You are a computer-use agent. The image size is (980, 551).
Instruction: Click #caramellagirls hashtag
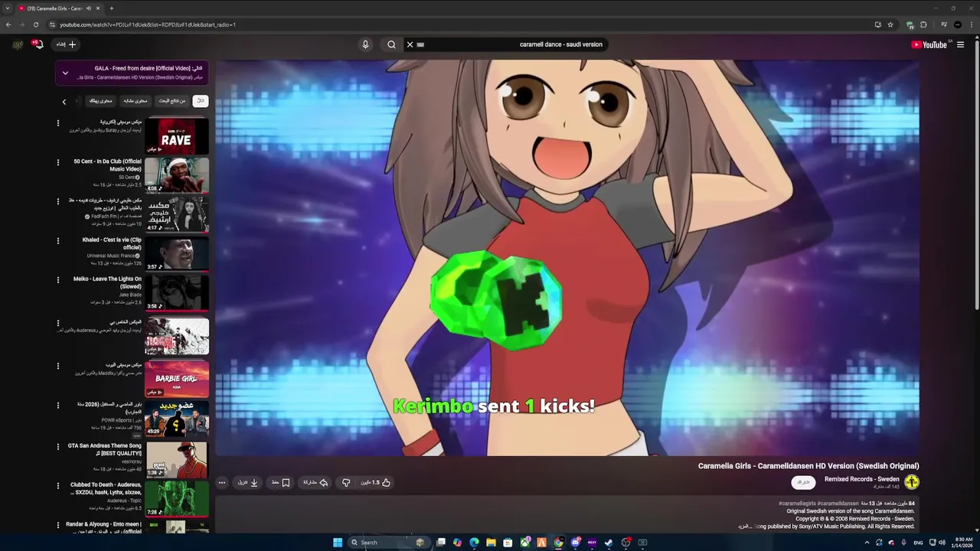(x=797, y=504)
